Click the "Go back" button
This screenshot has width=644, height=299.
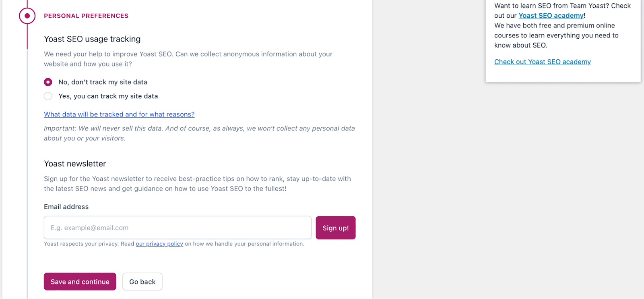(x=142, y=281)
